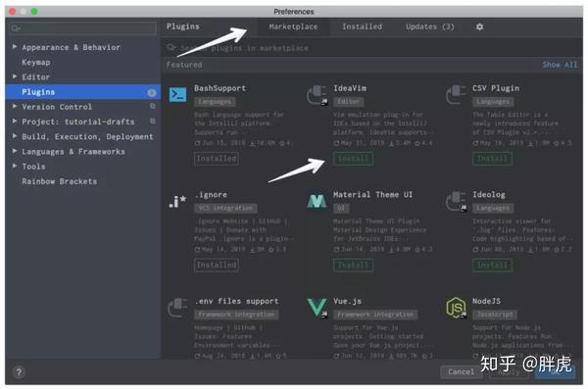Expand Build, Execution, Deployment section
Image resolution: width=588 pixels, height=389 pixels.
[15, 136]
